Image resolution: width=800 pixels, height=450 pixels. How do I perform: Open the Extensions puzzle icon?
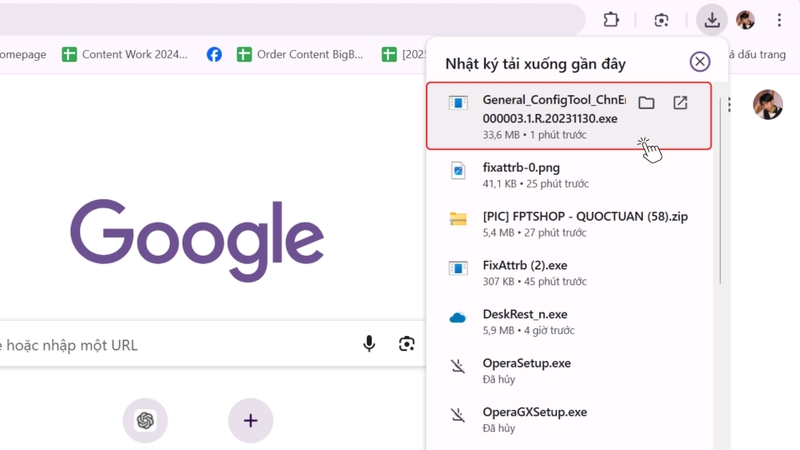[x=611, y=20]
